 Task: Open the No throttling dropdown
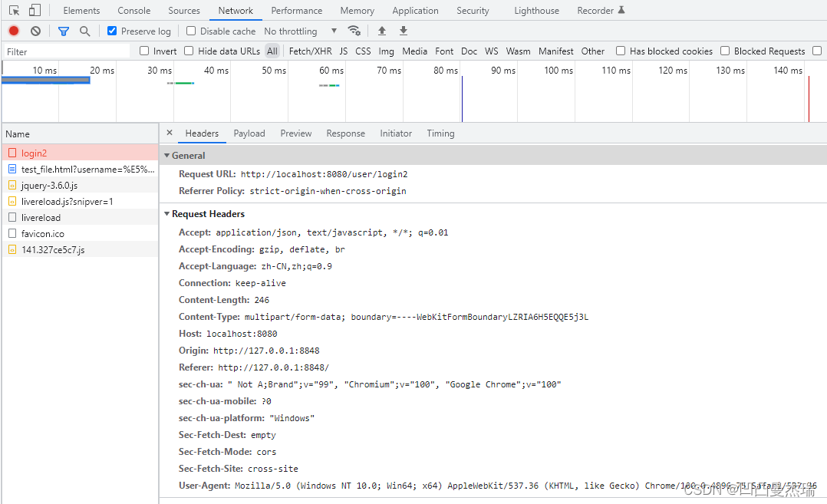(301, 31)
